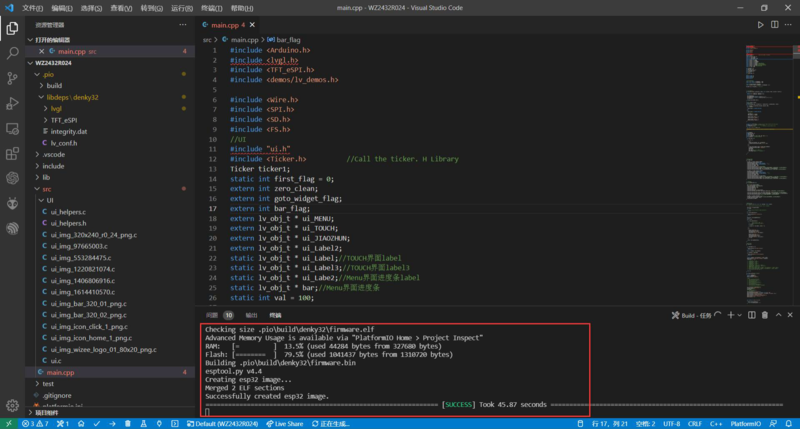Click the remote window indicator in status bar
Image resolution: width=800 pixels, height=429 pixels.
(8, 424)
